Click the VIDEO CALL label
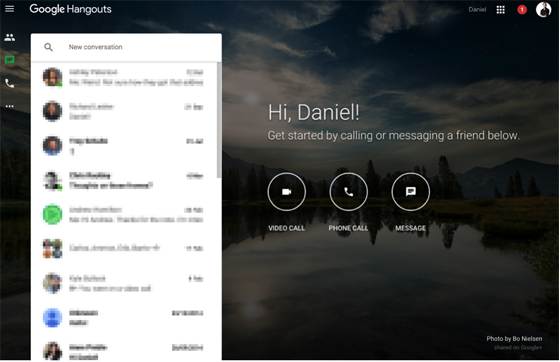560x362 pixels. coord(286,228)
